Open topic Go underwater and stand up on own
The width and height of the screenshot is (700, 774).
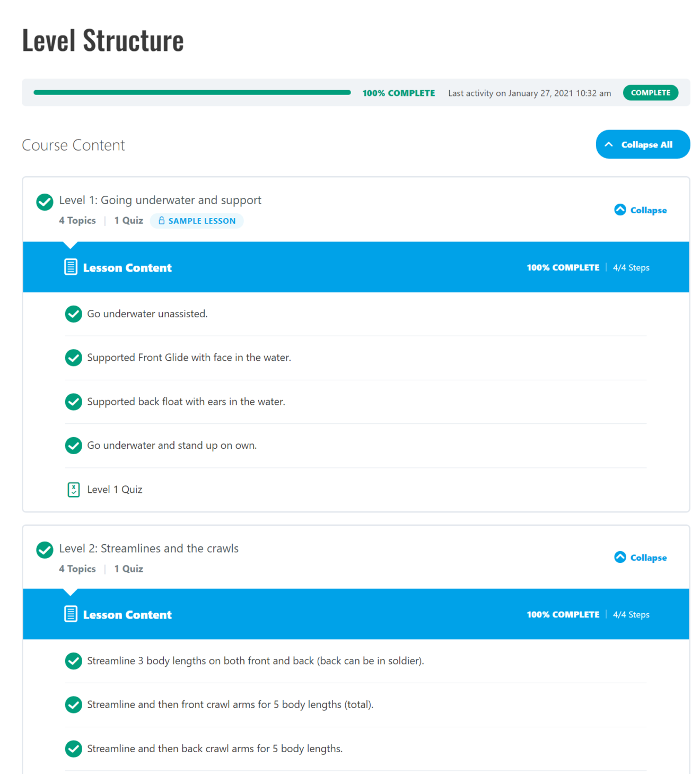pyautogui.click(x=172, y=446)
